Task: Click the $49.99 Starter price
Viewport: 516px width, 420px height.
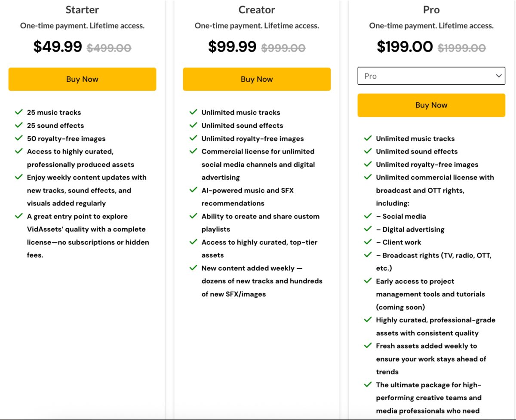Action: click(x=58, y=46)
